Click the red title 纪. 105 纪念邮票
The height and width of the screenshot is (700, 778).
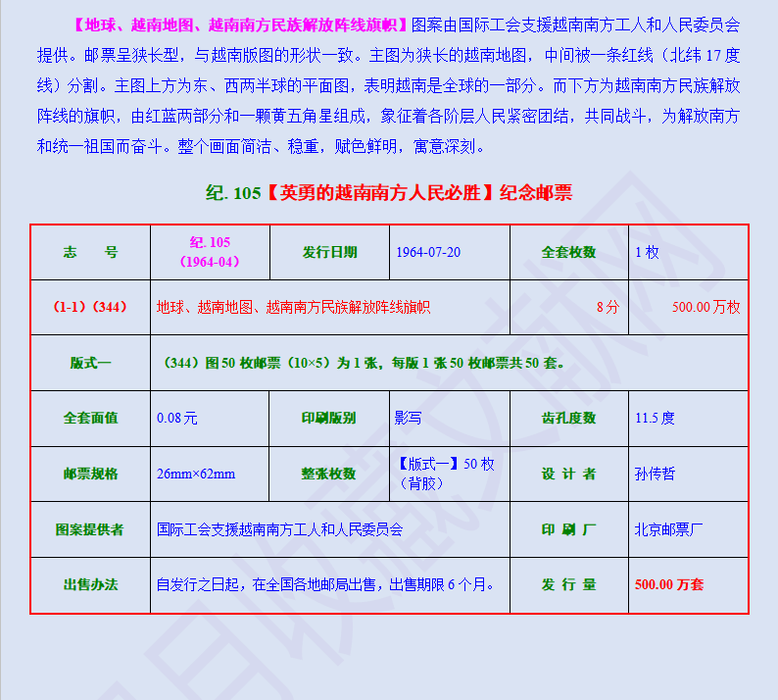tap(389, 192)
